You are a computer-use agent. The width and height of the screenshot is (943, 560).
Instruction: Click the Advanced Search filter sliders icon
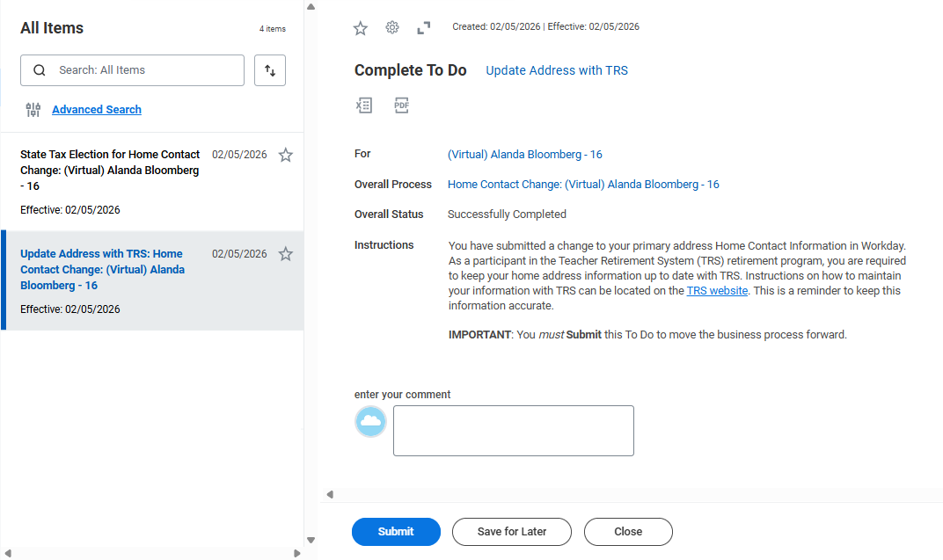33,110
